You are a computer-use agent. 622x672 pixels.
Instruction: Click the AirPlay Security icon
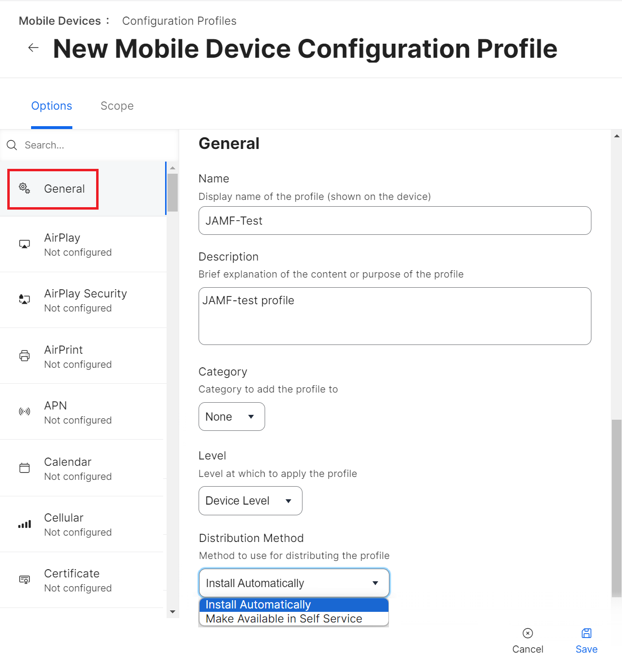coord(24,299)
